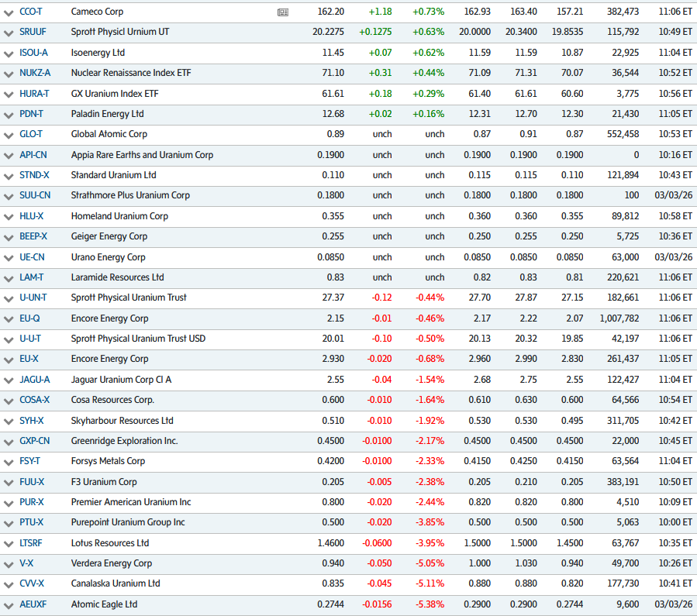Open the U-UN-T ticker link
This screenshot has width=697, height=616.
point(33,298)
